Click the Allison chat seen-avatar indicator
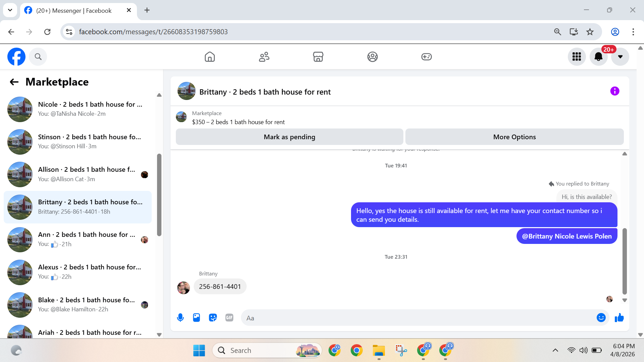Screen dimensions: 644x362 pos(145,174)
